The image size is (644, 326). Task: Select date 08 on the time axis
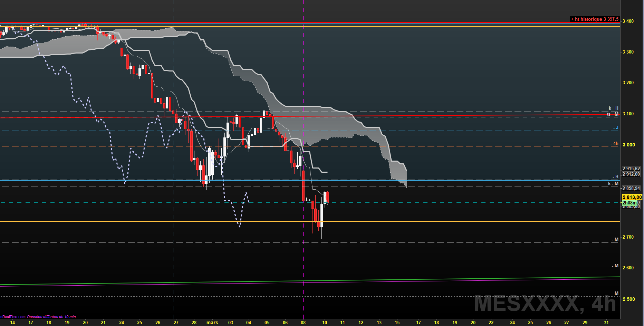click(303, 323)
